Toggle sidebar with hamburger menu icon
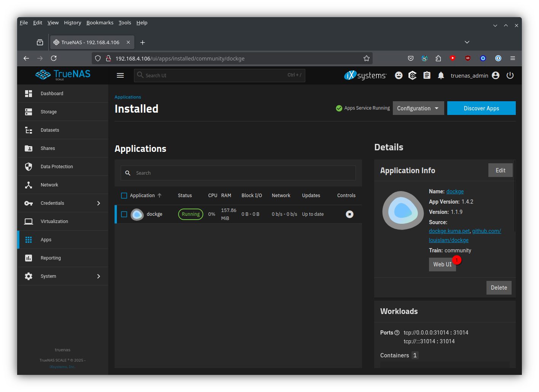 click(120, 75)
